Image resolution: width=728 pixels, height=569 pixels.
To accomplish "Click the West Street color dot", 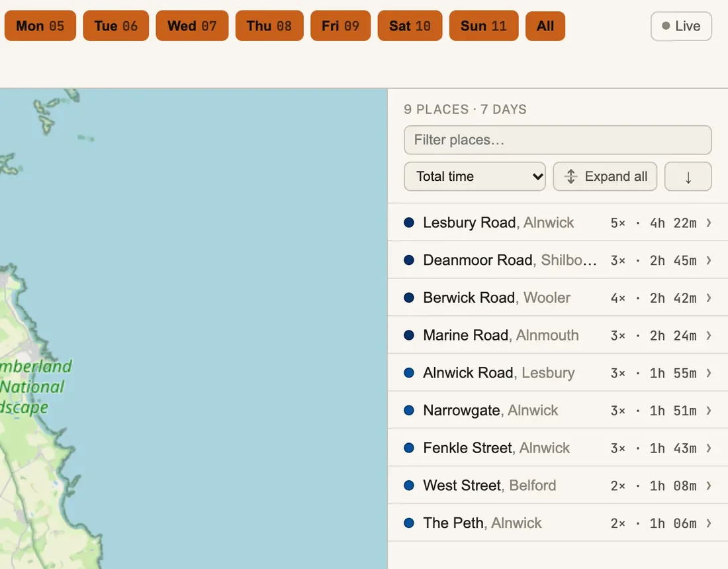I will (x=409, y=486).
